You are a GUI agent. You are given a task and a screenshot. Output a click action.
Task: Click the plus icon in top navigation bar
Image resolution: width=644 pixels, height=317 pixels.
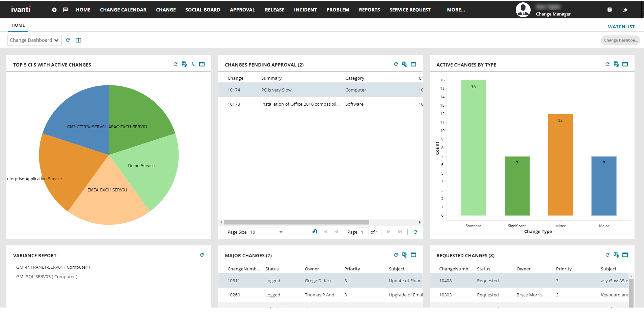coord(54,10)
